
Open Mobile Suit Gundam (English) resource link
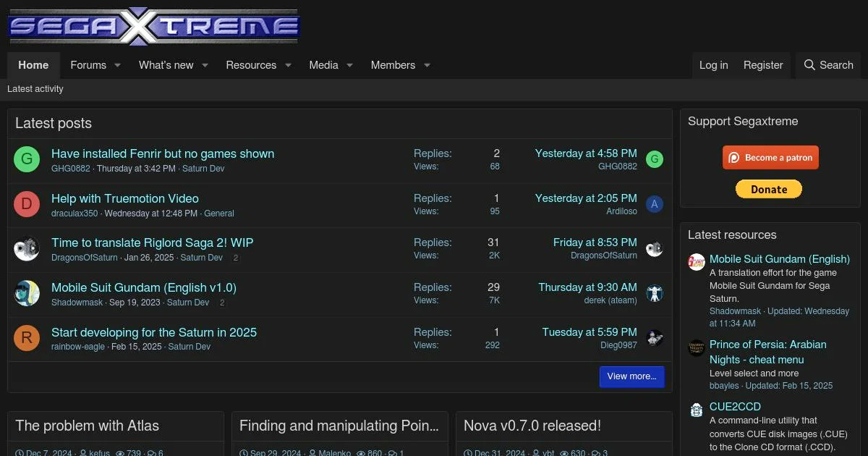[x=780, y=258]
